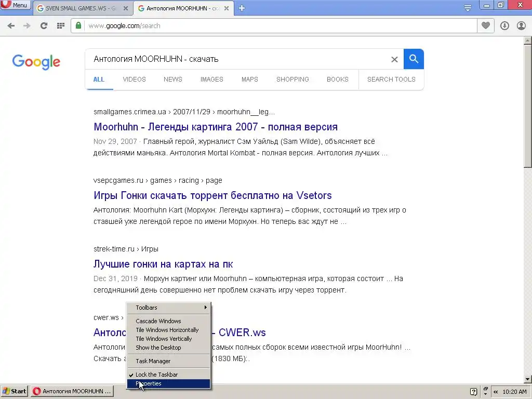Switch to MAPS results

point(250,79)
